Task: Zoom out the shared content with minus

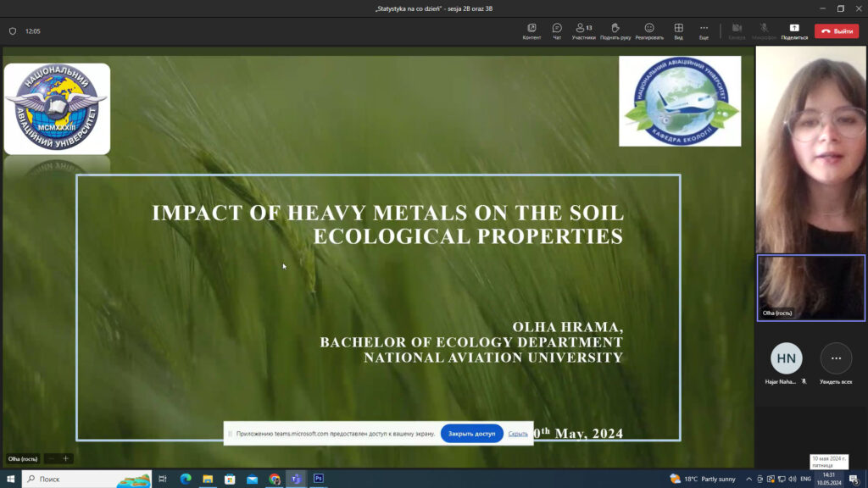Action: pos(51,458)
